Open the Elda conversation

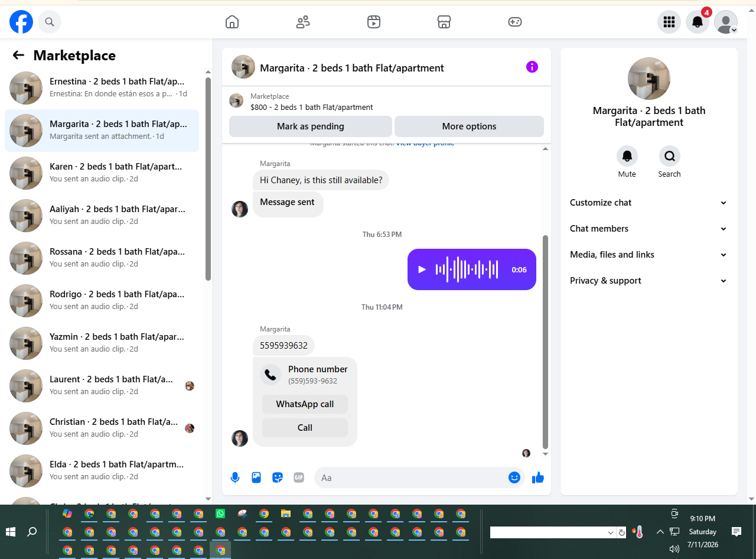click(102, 471)
